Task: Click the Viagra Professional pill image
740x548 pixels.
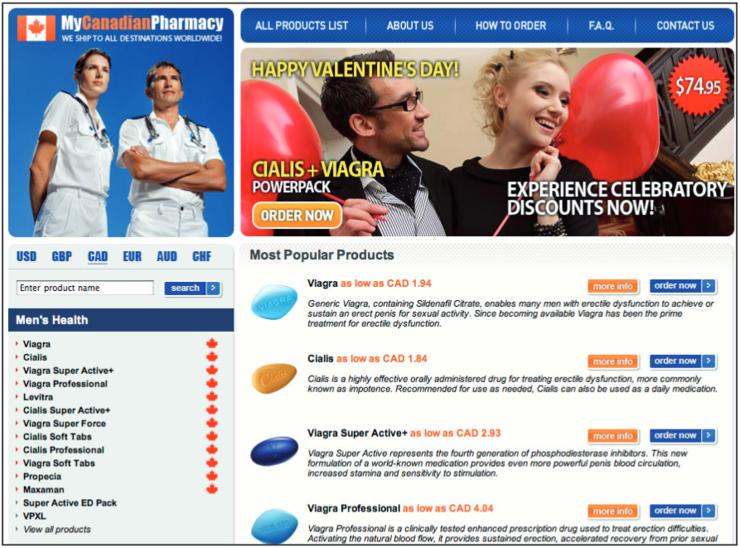Action: [274, 525]
